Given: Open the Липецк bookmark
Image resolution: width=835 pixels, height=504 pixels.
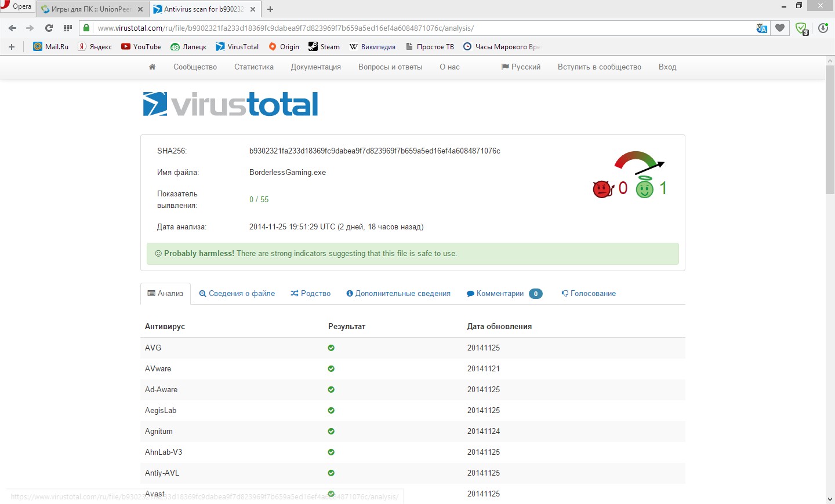Looking at the screenshot, I should (188, 46).
